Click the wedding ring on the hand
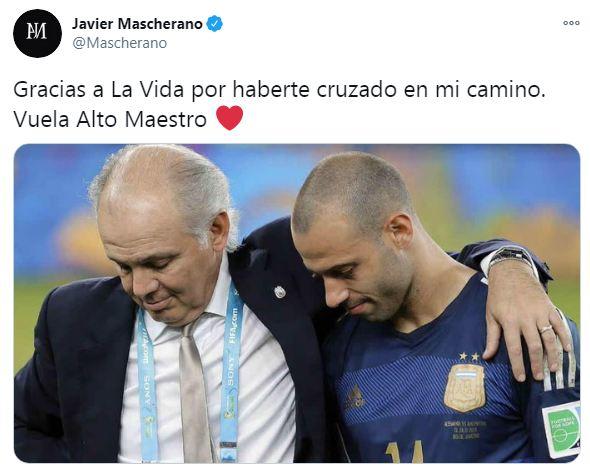This screenshot has width=590, height=474. click(545, 330)
